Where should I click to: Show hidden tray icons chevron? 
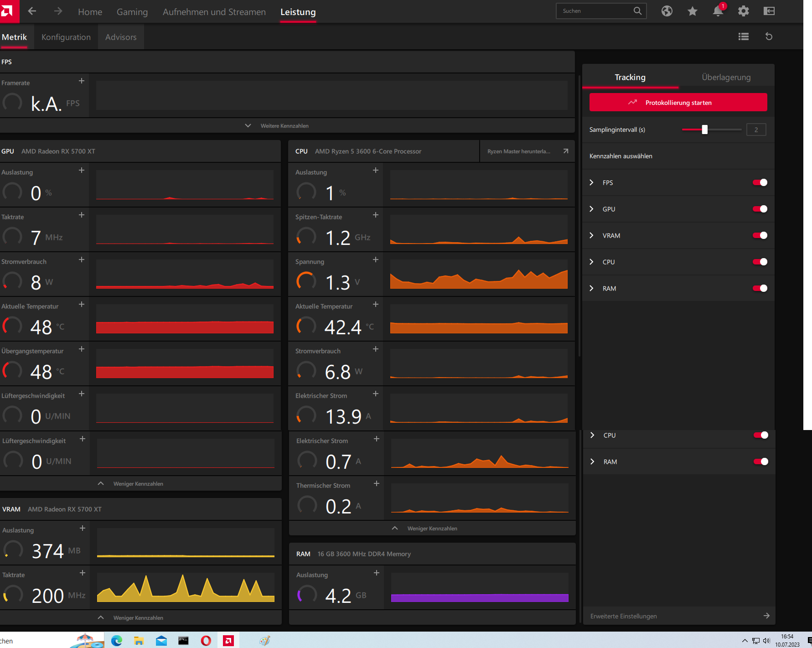[x=745, y=641]
